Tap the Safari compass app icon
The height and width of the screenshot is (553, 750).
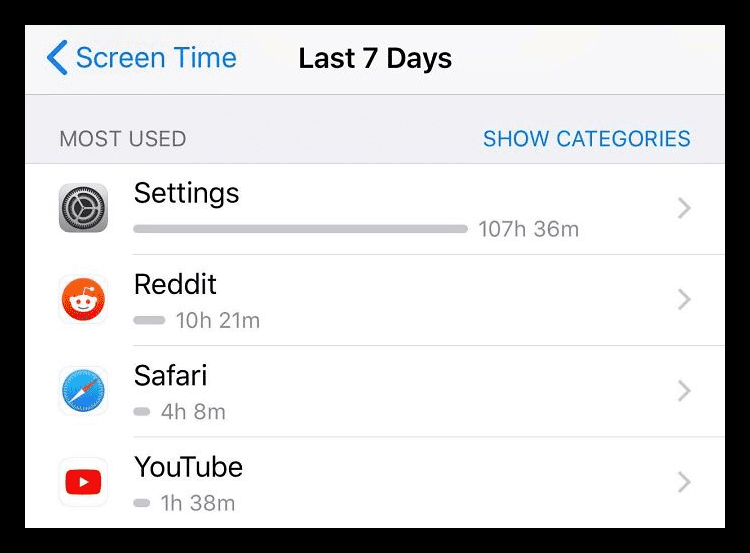tap(83, 391)
